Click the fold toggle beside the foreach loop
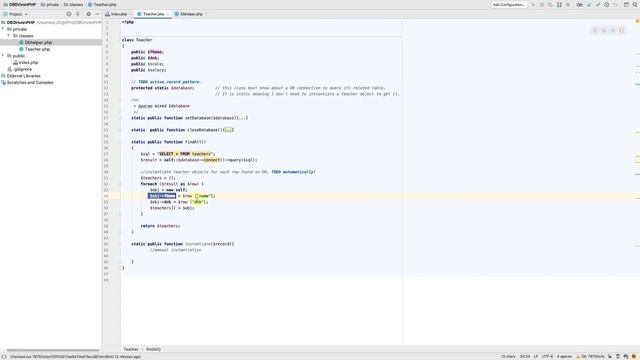The height and width of the screenshot is (360, 640). click(x=121, y=184)
